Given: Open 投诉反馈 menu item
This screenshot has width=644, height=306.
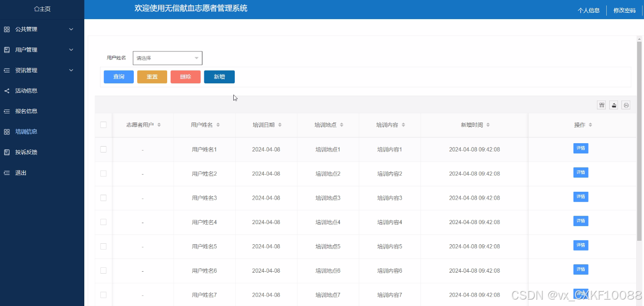Looking at the screenshot, I should pyautogui.click(x=26, y=153).
